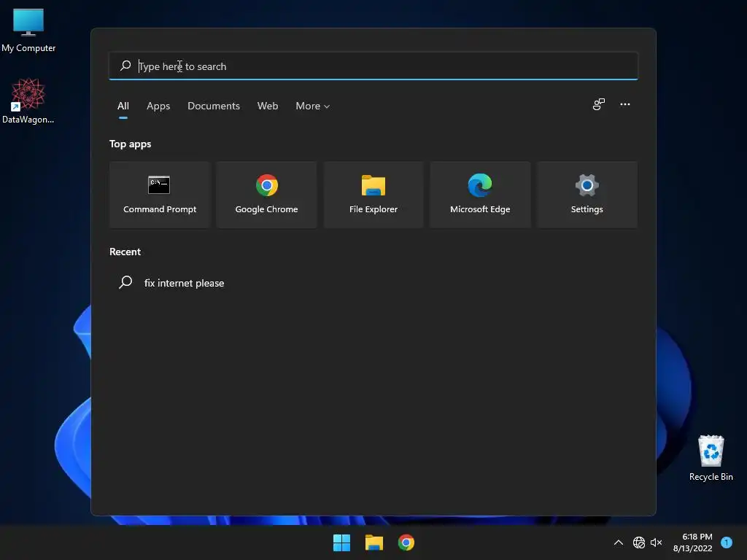Launch Microsoft Edge from Top apps
Image resolution: width=747 pixels, height=560 pixels.
click(480, 195)
